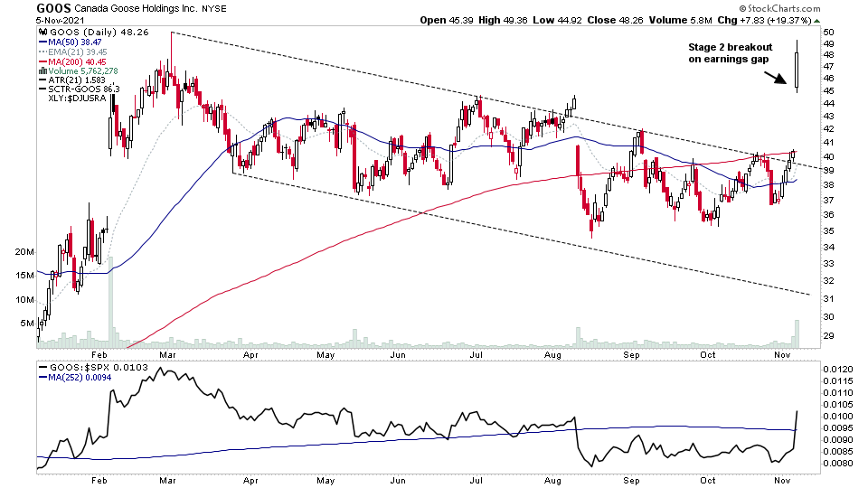Image resolution: width=868 pixels, height=488 pixels.
Task: Click the 5M volume axis label
Action: (x=27, y=324)
